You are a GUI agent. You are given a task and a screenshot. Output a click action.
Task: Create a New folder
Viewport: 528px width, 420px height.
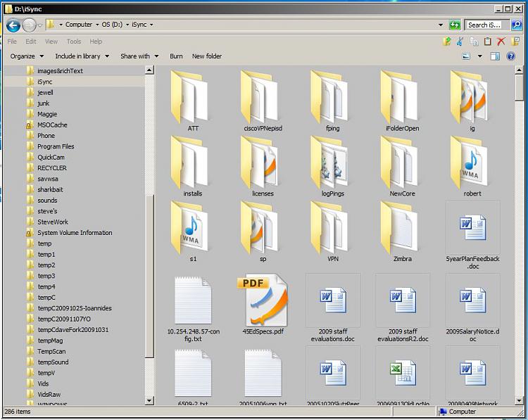pyautogui.click(x=207, y=56)
